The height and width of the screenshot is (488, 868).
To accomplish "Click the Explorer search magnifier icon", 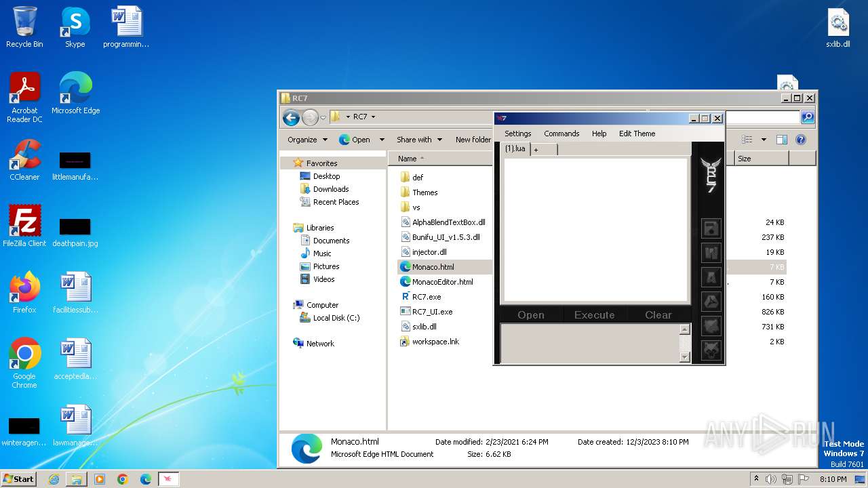I will 807,117.
